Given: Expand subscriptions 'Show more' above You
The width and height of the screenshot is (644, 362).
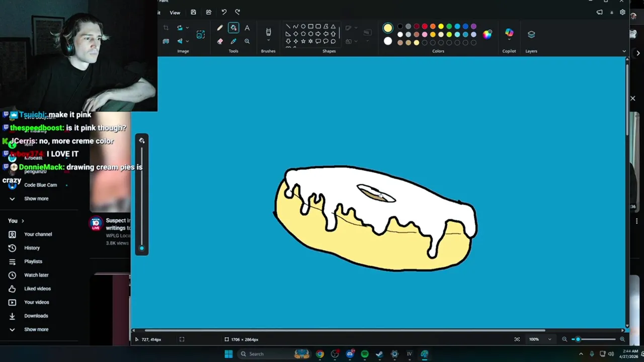Looking at the screenshot, I should pyautogui.click(x=36, y=199).
